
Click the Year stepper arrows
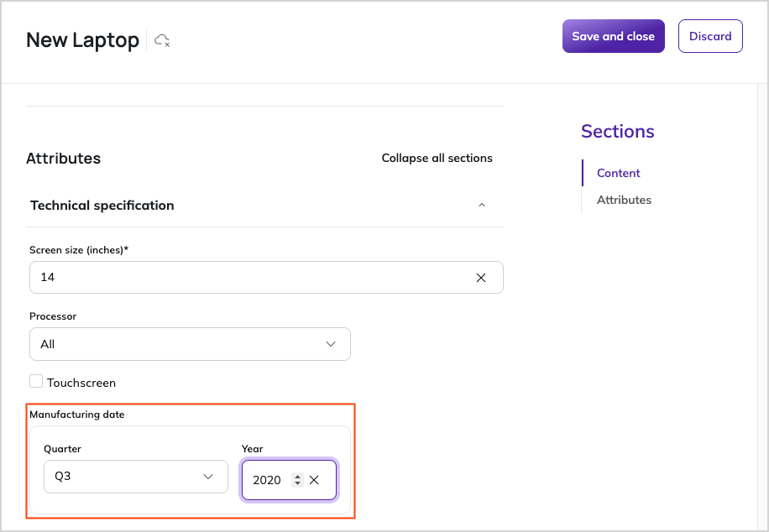coord(297,480)
